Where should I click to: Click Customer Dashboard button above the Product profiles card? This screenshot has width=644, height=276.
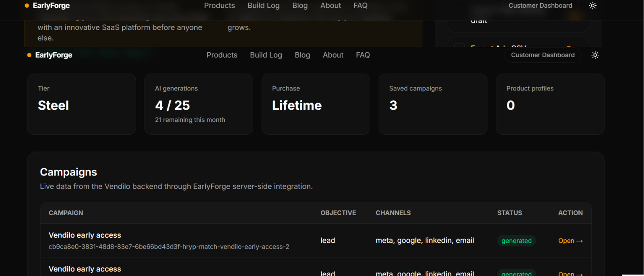(x=543, y=55)
